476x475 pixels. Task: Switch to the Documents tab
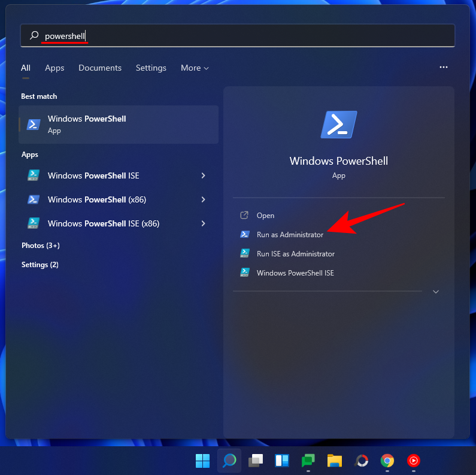tap(100, 68)
